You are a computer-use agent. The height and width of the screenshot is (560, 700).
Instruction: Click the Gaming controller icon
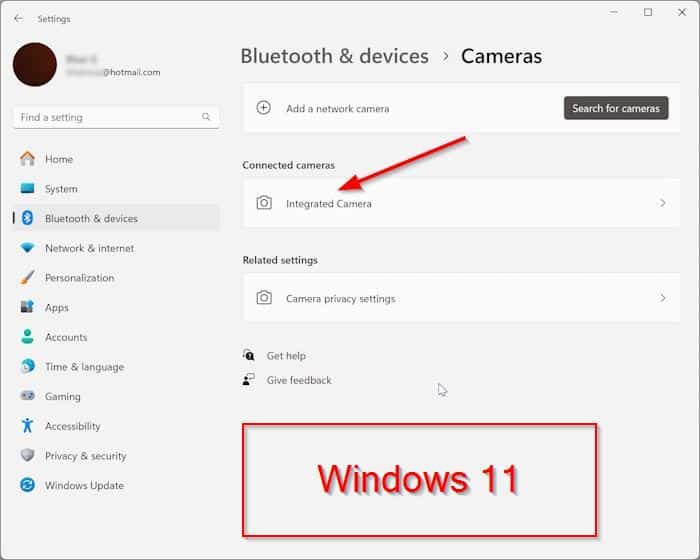point(28,396)
